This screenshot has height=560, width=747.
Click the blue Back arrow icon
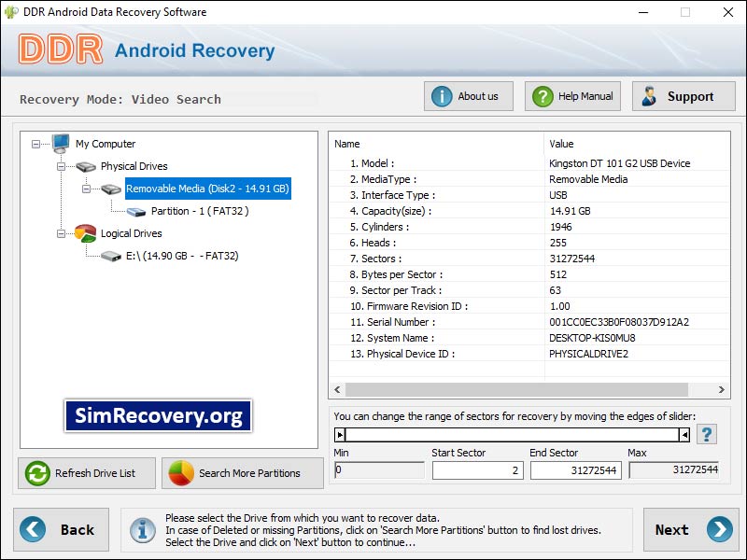click(33, 529)
